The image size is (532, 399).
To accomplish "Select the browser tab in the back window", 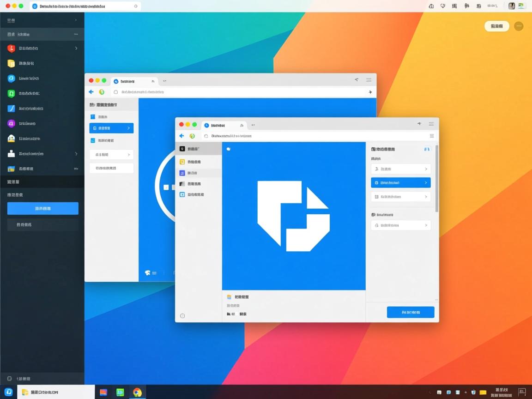I will tap(134, 81).
